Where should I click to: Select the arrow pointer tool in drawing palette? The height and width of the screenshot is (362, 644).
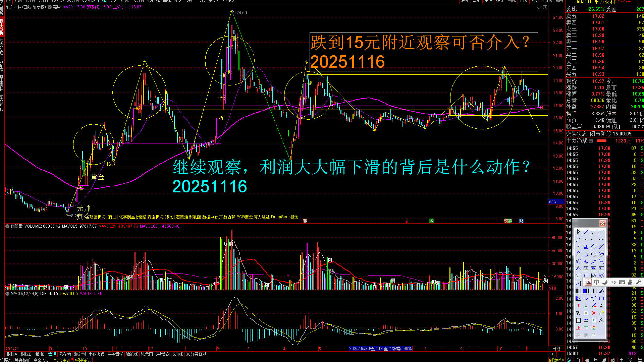click(579, 232)
